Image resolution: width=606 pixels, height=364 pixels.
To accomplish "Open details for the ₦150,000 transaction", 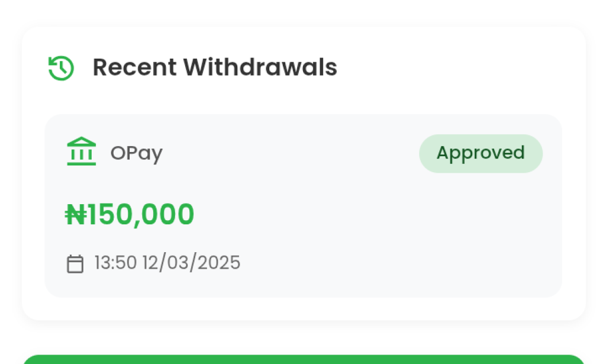I will click(x=129, y=214).
